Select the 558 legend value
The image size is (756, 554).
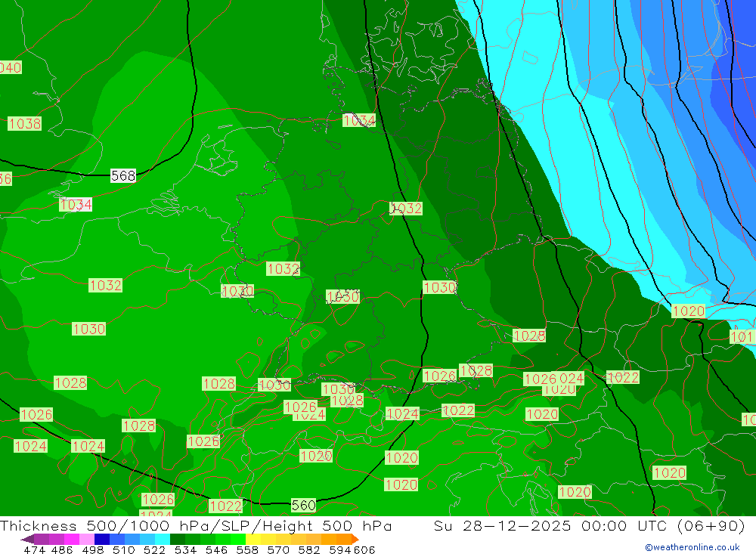pos(247,549)
